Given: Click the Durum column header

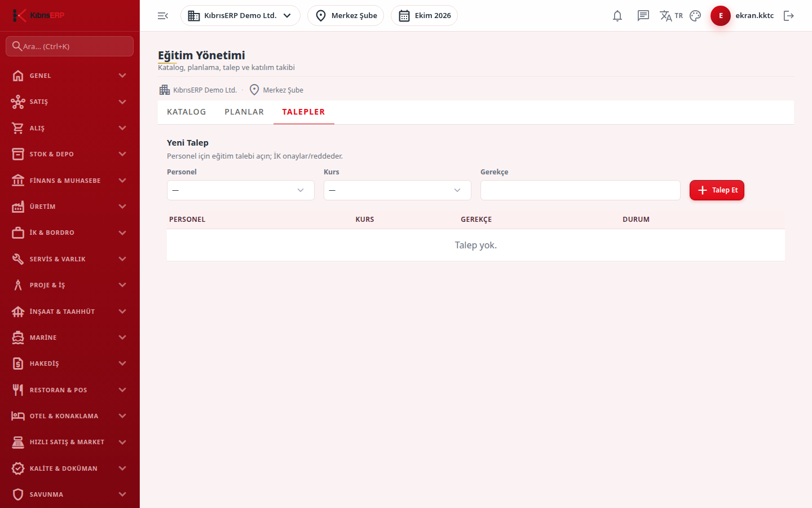Looking at the screenshot, I should click(x=636, y=220).
